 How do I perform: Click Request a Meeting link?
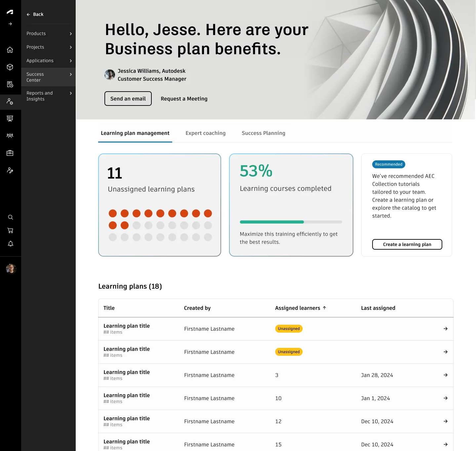click(x=184, y=99)
